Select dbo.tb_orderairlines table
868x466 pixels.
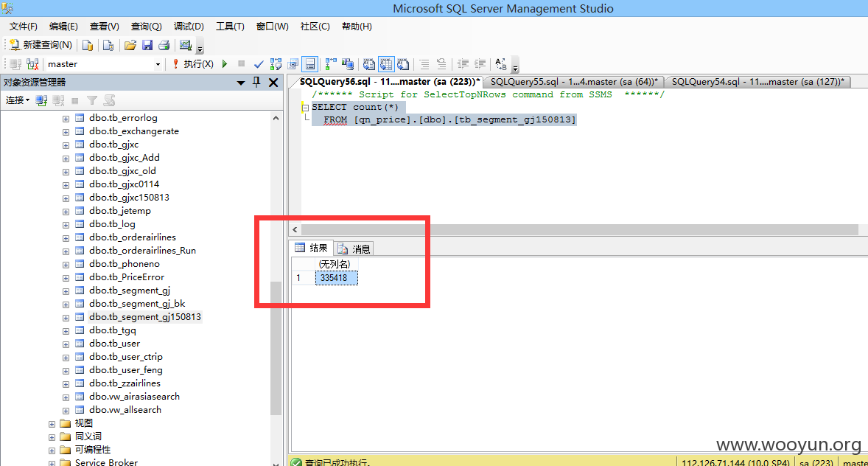coord(133,237)
